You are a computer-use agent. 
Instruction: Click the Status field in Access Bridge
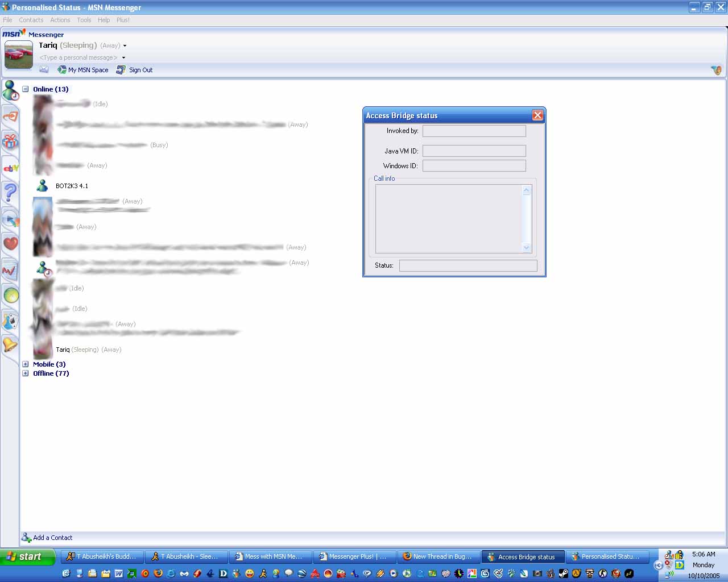click(x=468, y=265)
